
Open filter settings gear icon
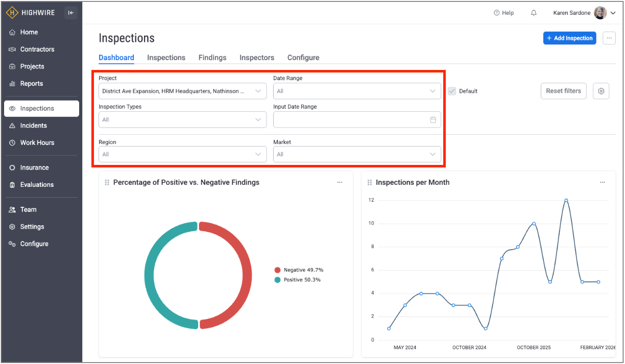pyautogui.click(x=601, y=91)
